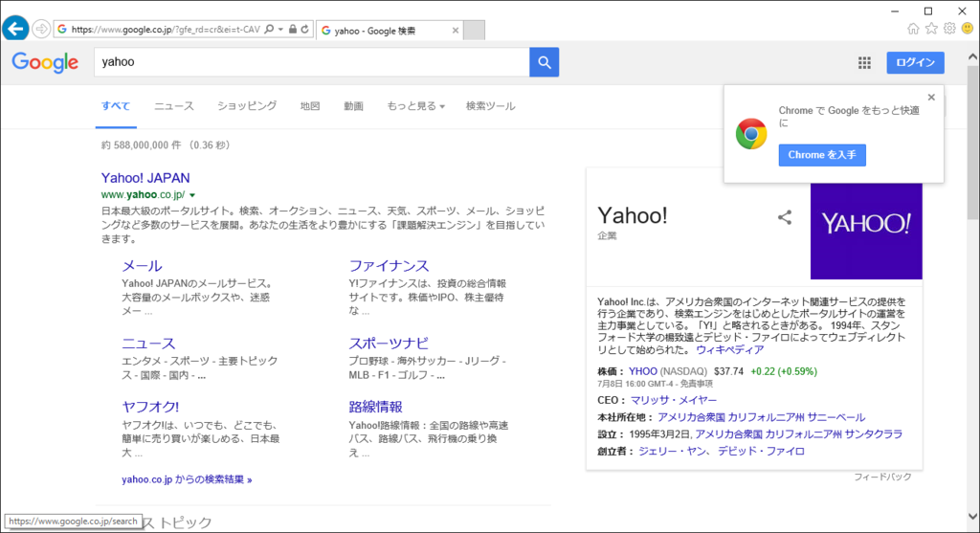Image resolution: width=980 pixels, height=533 pixels.
Task: Switch to the ショッピング tab
Action: pyautogui.click(x=247, y=106)
